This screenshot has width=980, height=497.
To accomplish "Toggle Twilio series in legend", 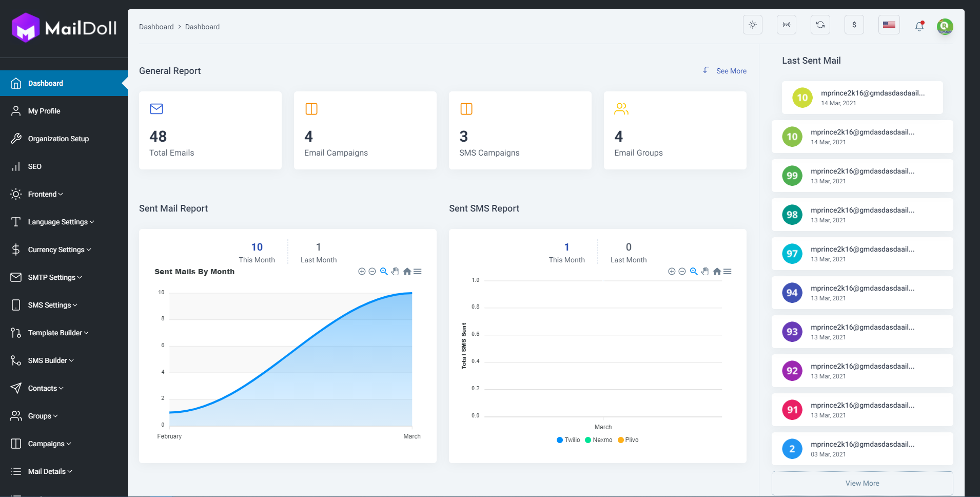I will [569, 440].
